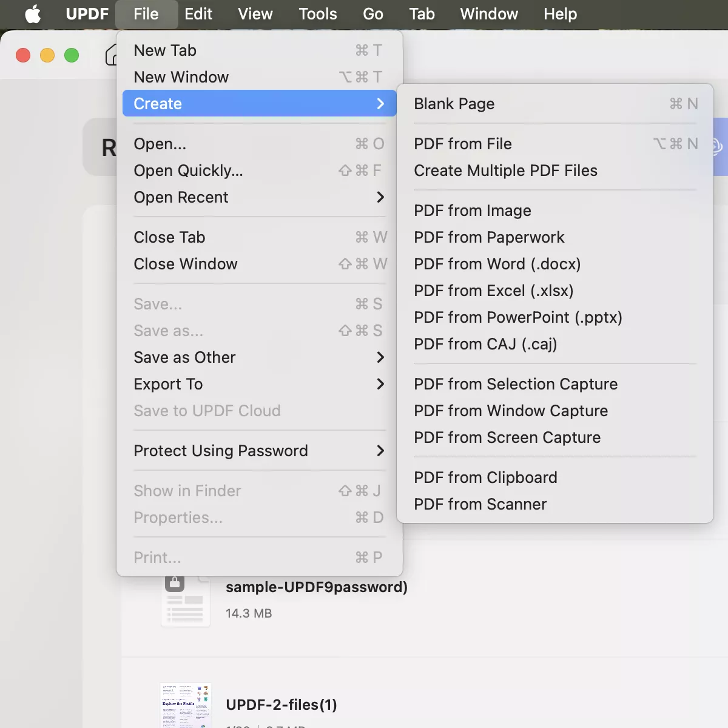Open the Protect Using Password submenu
Image resolution: width=728 pixels, height=728 pixels.
tap(220, 451)
